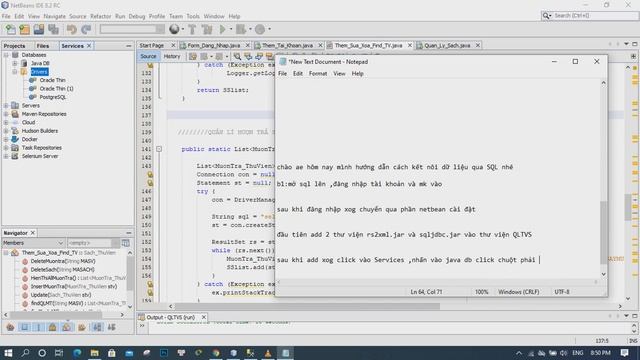Open the Refactor menu

click(x=100, y=16)
